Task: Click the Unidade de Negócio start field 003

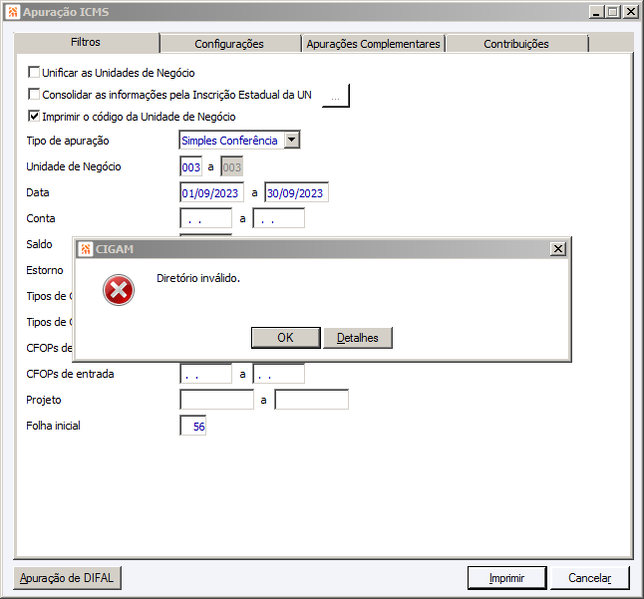Action: (191, 166)
